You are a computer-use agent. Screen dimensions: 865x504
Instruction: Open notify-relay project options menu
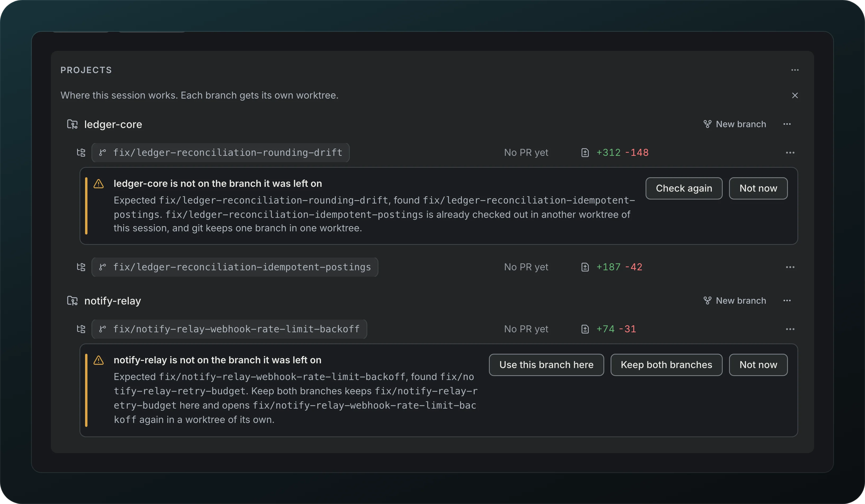coord(787,301)
